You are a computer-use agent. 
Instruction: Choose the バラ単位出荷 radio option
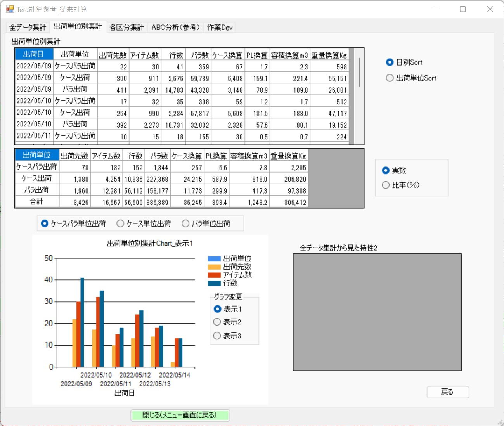pyautogui.click(x=186, y=223)
